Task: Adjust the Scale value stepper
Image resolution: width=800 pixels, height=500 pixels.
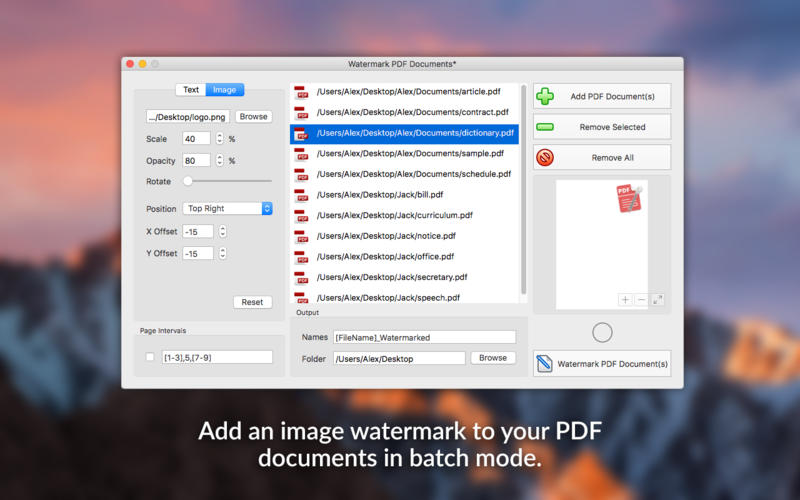Action: click(220, 139)
